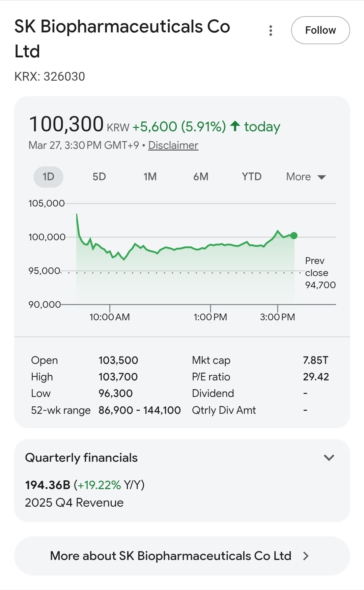Open the three-dot options menu
This screenshot has height=590, width=364.
point(271,30)
